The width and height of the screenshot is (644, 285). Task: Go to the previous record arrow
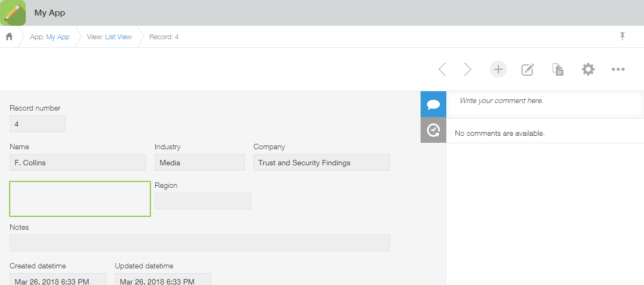click(x=442, y=69)
